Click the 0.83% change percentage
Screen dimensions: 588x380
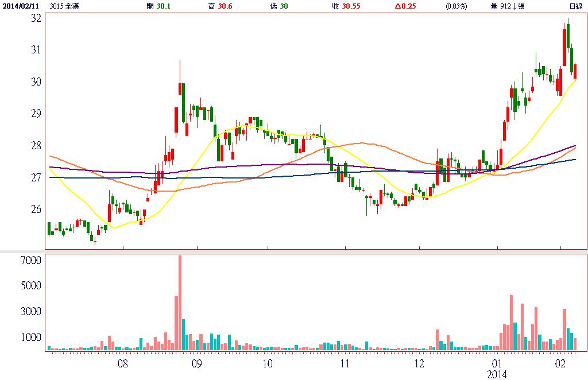coord(457,6)
